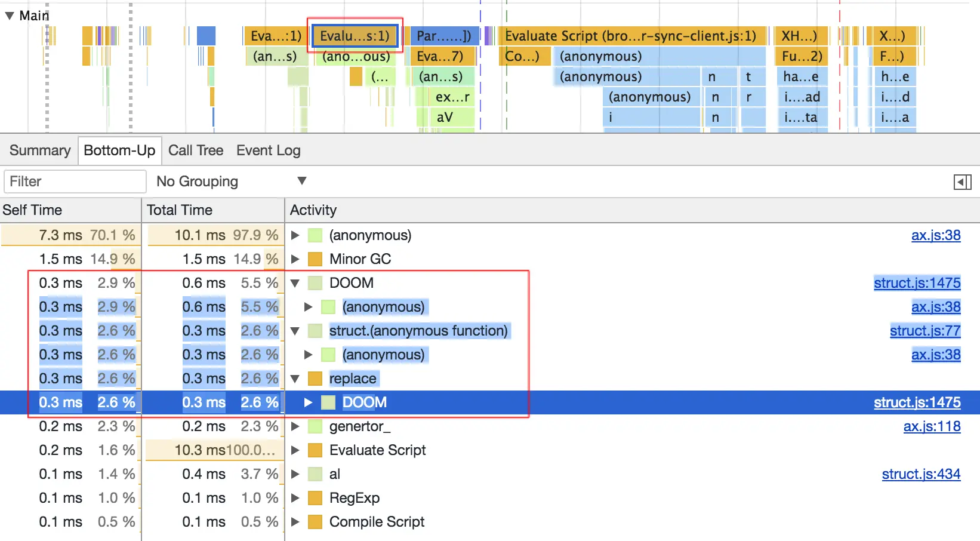Select the (ano...ous) flame chart block
Viewport: 980px width, 541px height.
coord(356,56)
